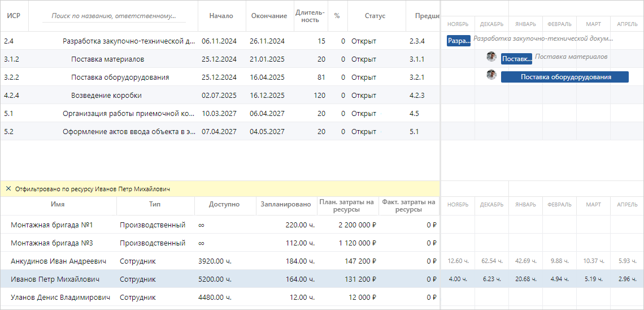Click the Статус column header
644x310 pixels.
(x=375, y=16)
